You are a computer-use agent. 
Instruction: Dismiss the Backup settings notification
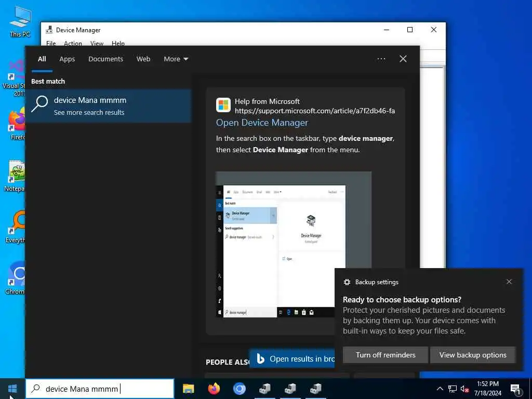(x=509, y=282)
